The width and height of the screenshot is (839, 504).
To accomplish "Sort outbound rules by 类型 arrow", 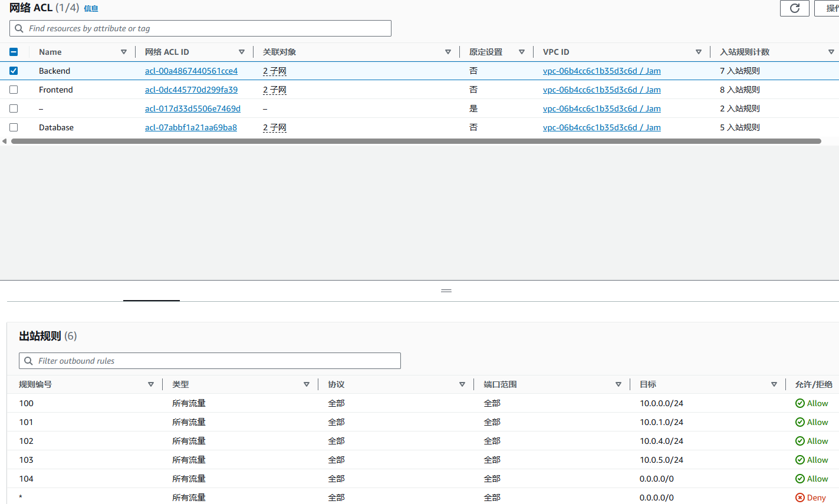I will tap(307, 384).
